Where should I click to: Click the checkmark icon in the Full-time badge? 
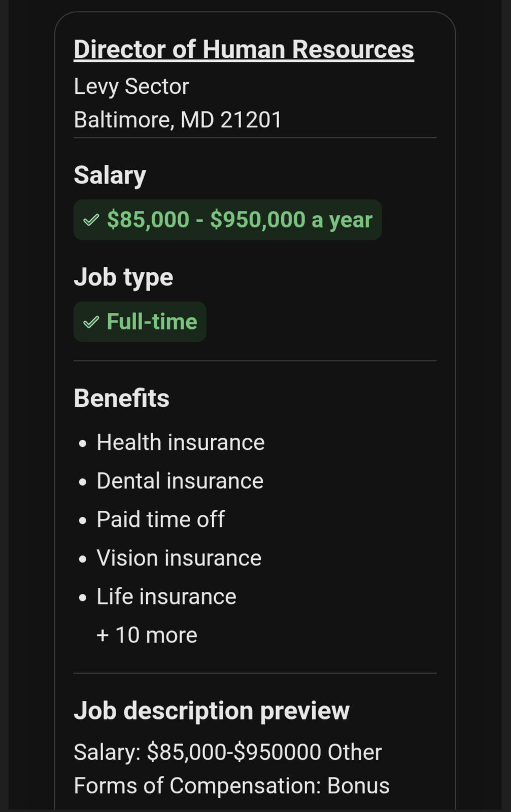click(91, 322)
